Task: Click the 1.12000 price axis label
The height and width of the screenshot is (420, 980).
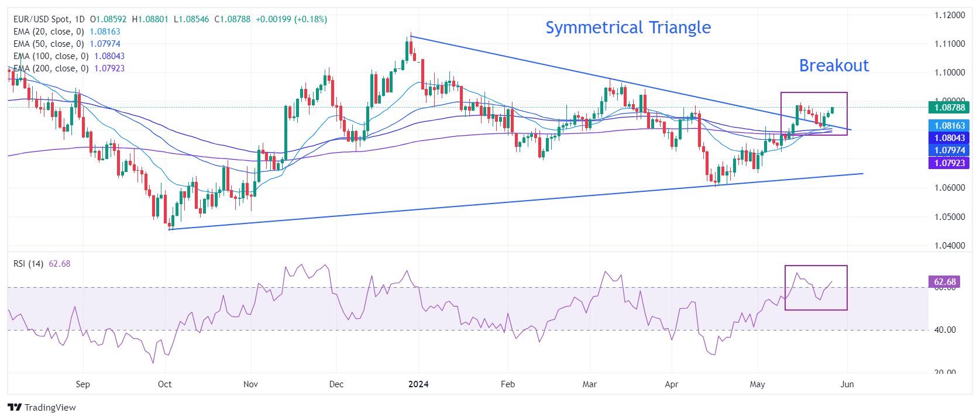Action: [949, 15]
